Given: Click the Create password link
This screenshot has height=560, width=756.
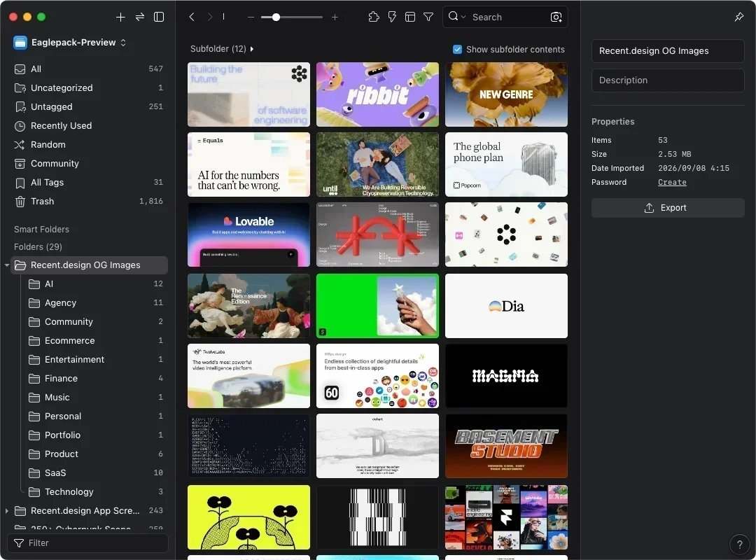Looking at the screenshot, I should click(x=671, y=182).
